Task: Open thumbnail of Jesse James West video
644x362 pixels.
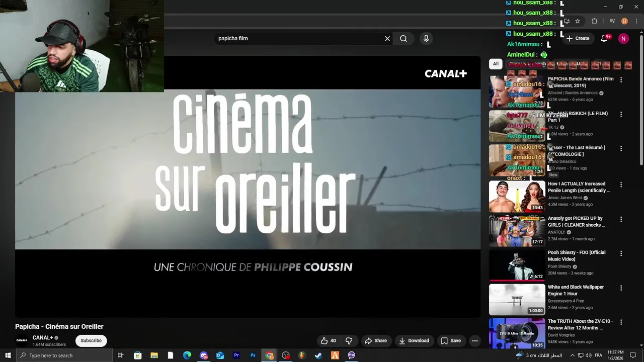Action: coord(517,196)
